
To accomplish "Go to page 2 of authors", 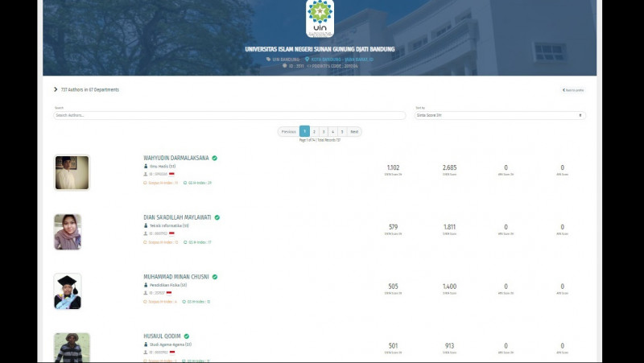I will pyautogui.click(x=314, y=131).
